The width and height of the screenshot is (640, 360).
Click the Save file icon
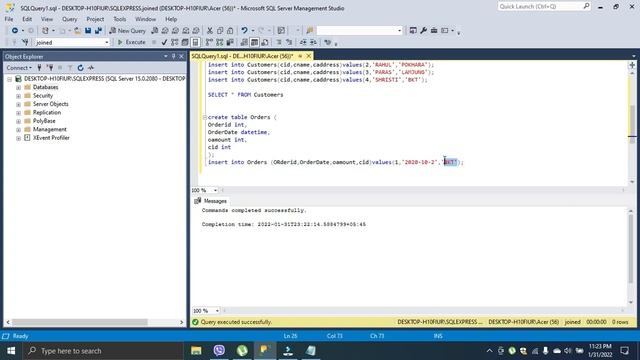click(x=88, y=31)
